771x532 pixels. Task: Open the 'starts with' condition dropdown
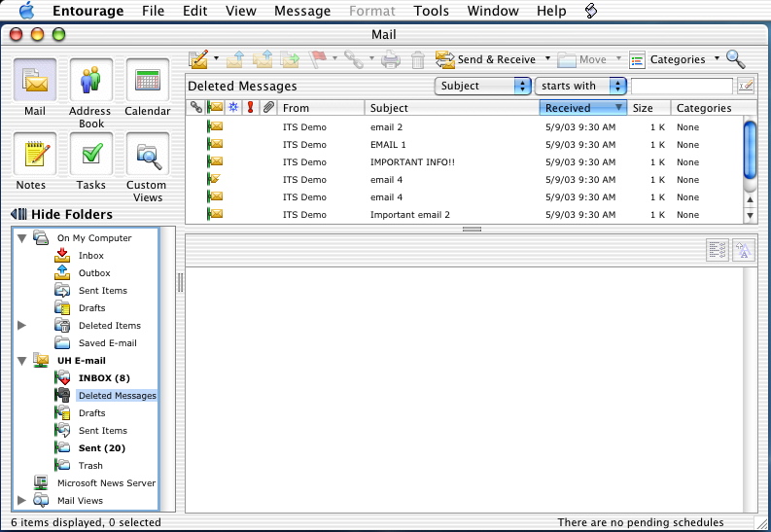tap(580, 86)
